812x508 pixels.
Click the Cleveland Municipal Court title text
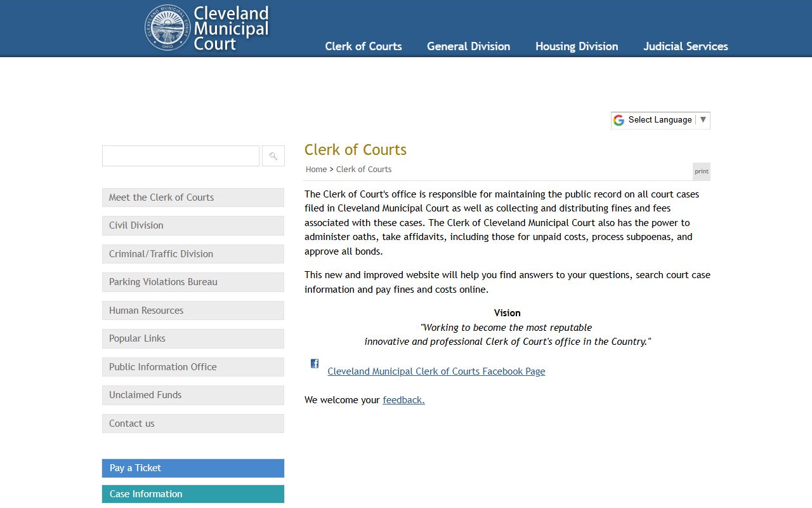pos(231,29)
